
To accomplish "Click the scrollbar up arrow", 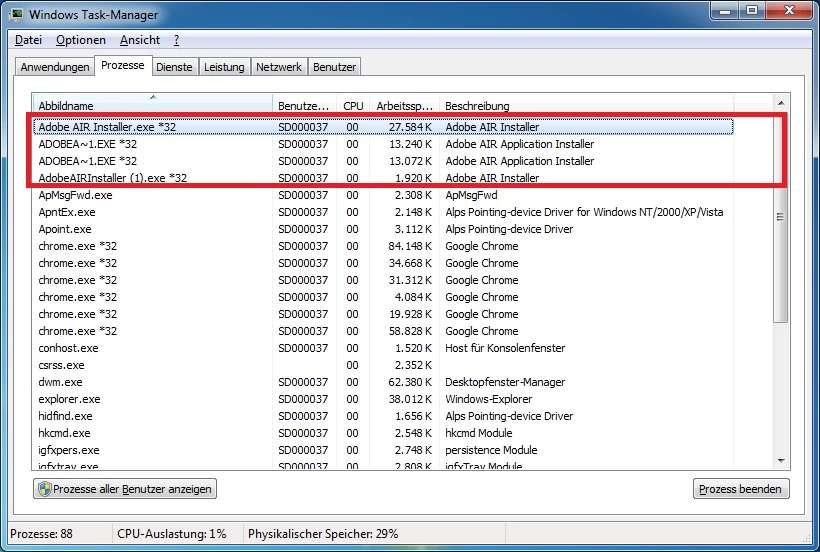I will (781, 104).
